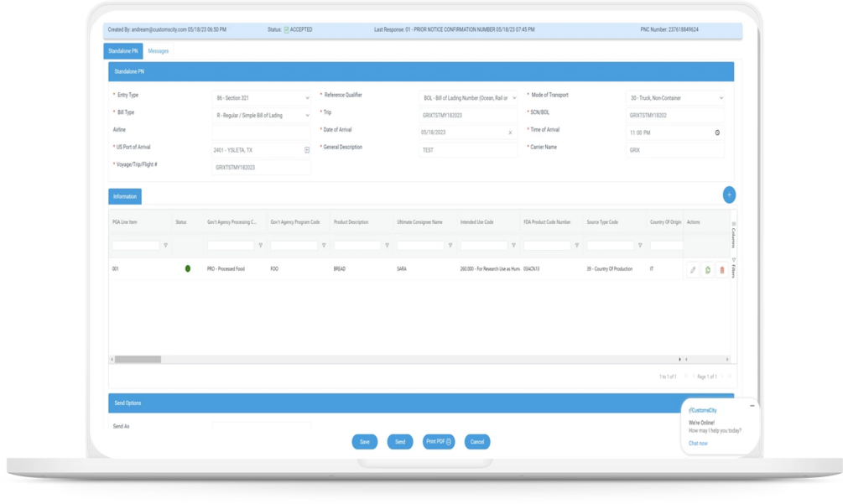Open the Standalone PN tab
The width and height of the screenshot is (843, 504).
pos(123,51)
